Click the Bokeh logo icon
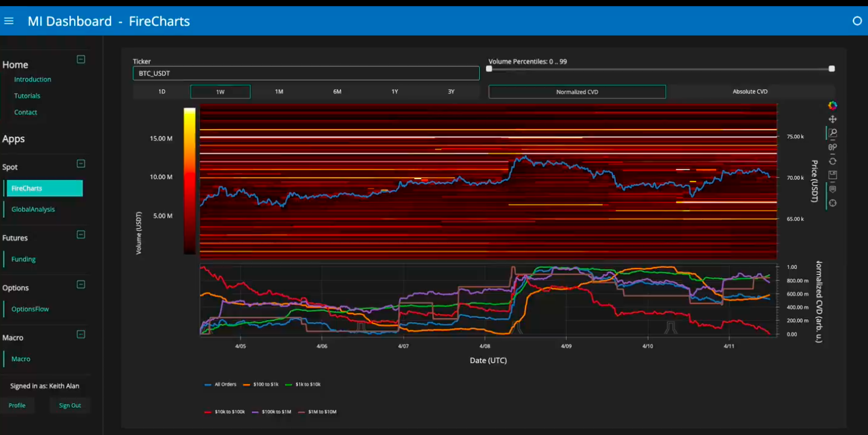Screen dimensions: 868x435 click(x=832, y=106)
